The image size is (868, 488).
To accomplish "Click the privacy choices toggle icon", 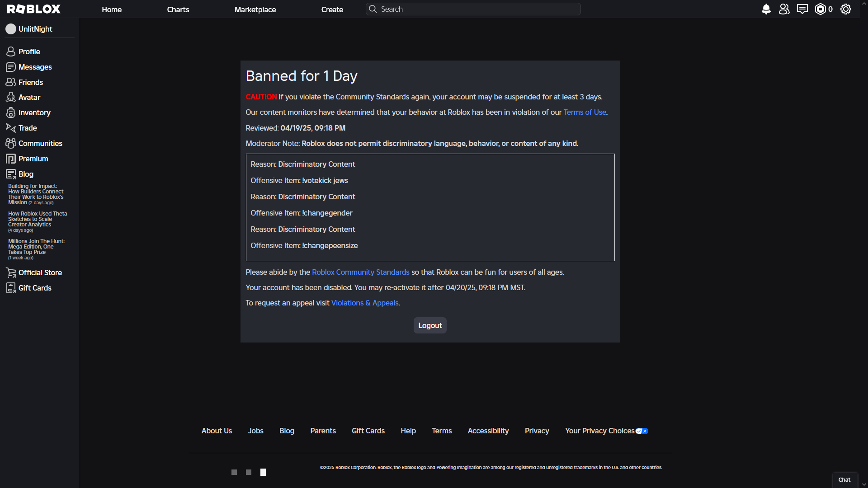I will click(x=642, y=431).
